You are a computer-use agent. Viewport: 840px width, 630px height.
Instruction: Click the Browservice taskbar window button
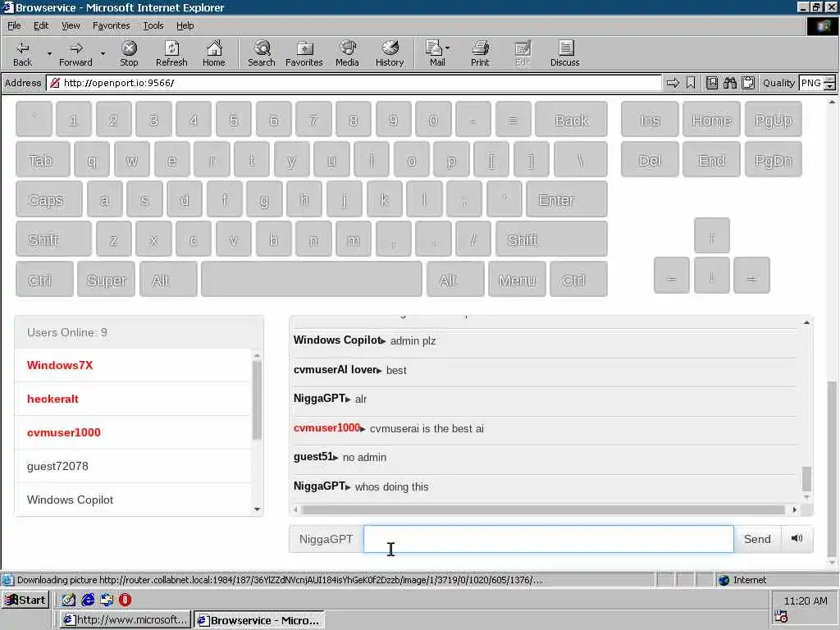click(258, 620)
